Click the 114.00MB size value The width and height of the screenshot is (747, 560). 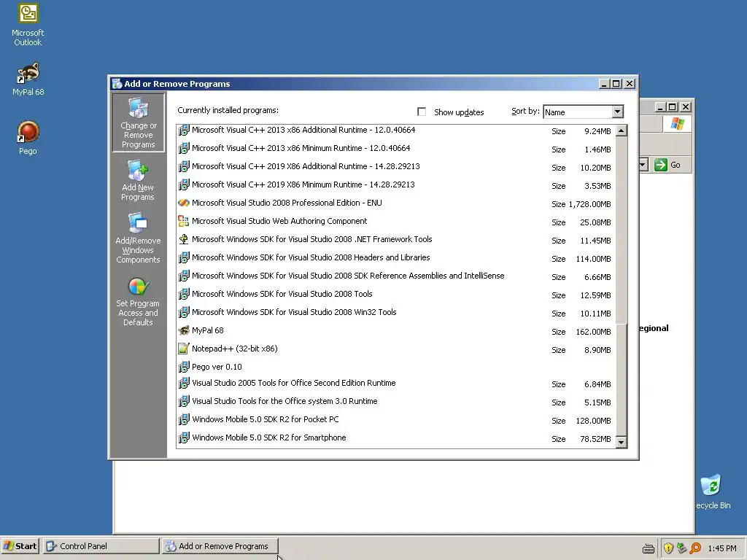pyautogui.click(x=594, y=259)
